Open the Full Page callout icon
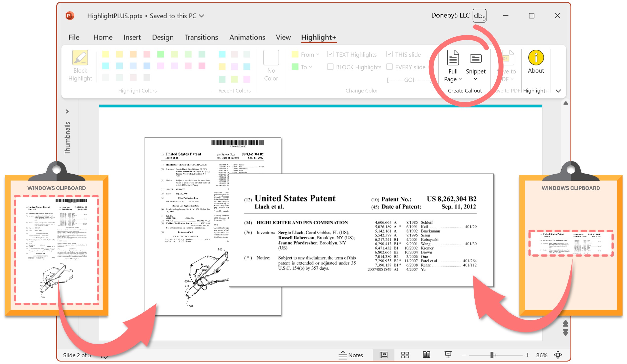Screen dimensions: 627x364 (x=453, y=58)
